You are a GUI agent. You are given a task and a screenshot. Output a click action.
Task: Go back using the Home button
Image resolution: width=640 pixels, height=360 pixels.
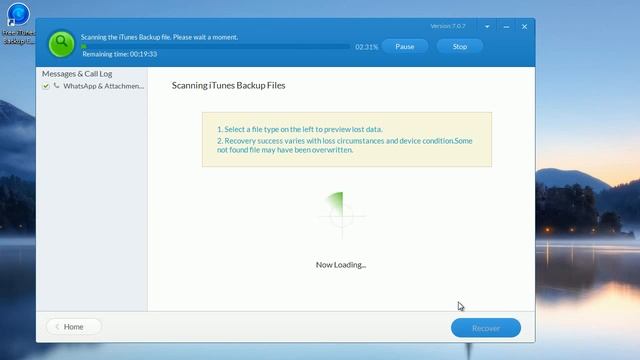(x=73, y=327)
